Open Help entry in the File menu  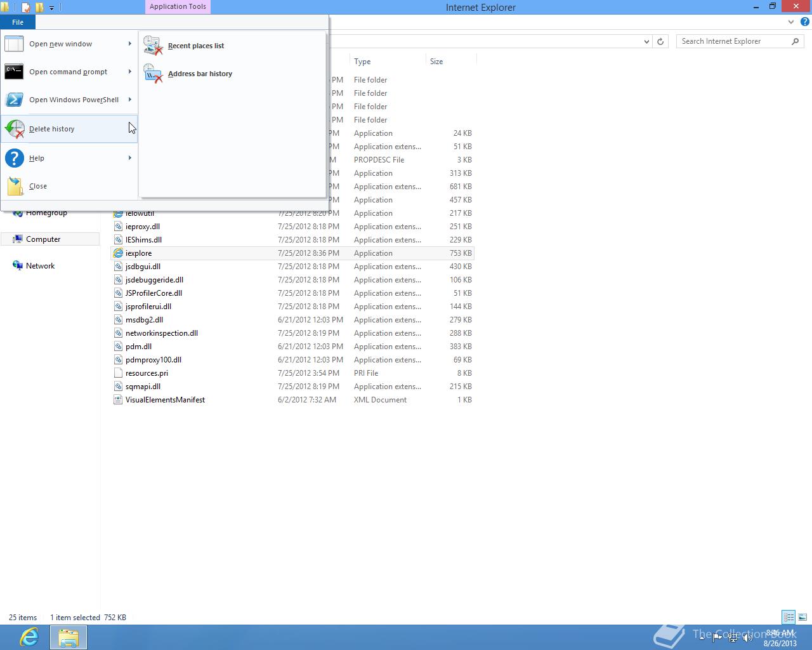pos(69,158)
